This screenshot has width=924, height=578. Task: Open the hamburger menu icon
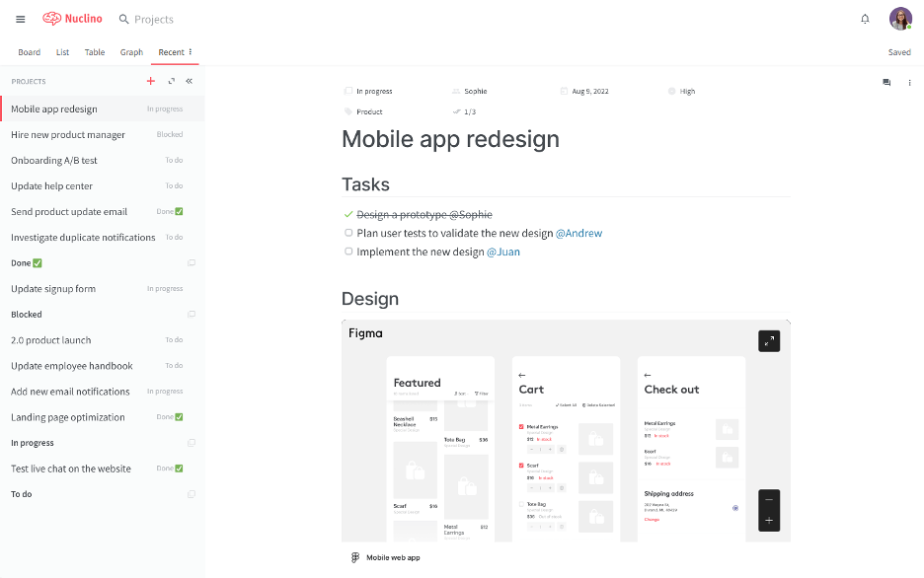tap(20, 18)
